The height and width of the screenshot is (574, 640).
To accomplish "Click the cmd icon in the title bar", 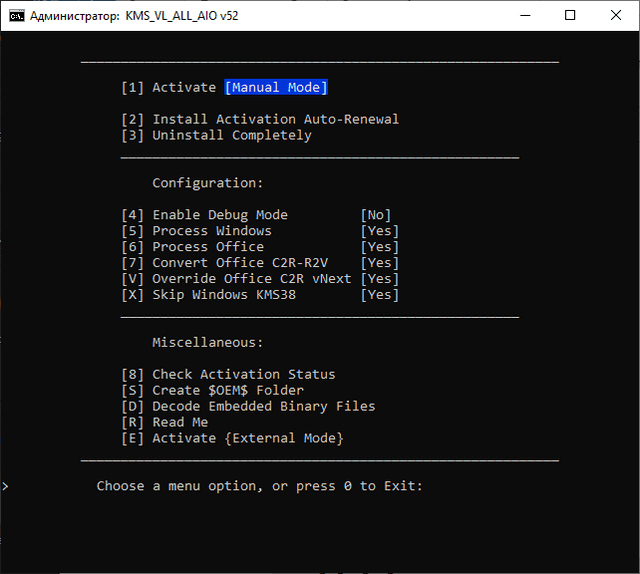I will 17,16.
